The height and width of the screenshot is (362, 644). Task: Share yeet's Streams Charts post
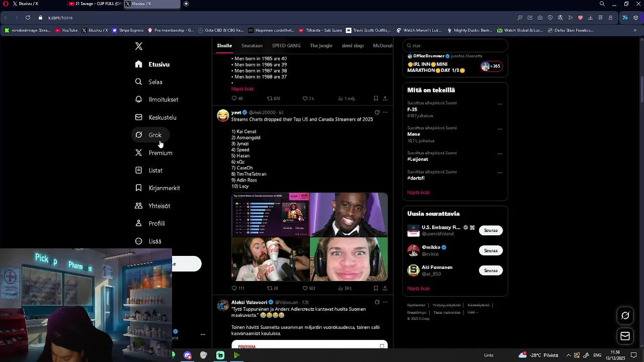click(385, 288)
